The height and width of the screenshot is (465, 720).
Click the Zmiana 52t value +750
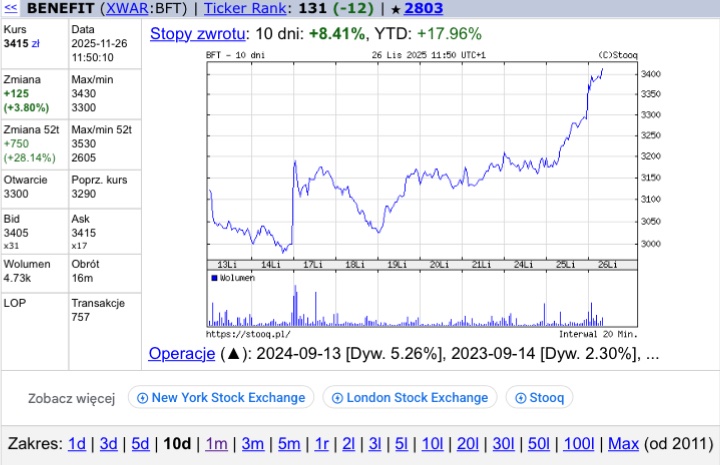tap(16, 144)
